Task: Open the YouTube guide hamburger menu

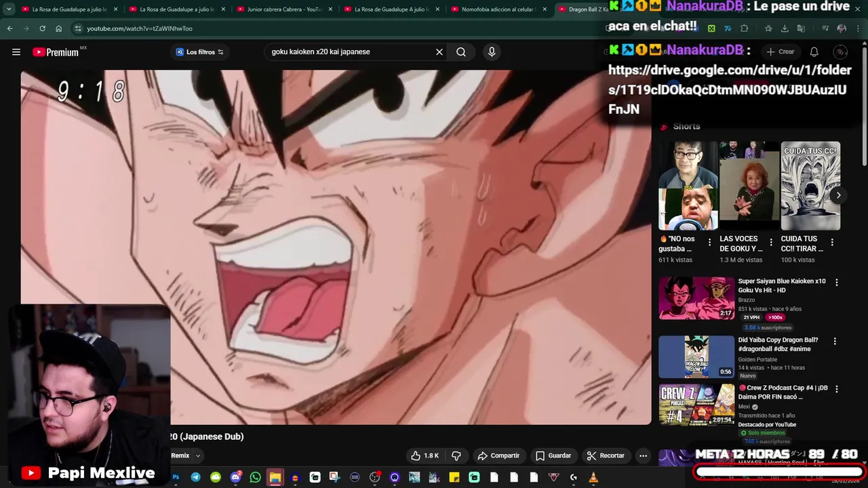Action: click(x=16, y=52)
